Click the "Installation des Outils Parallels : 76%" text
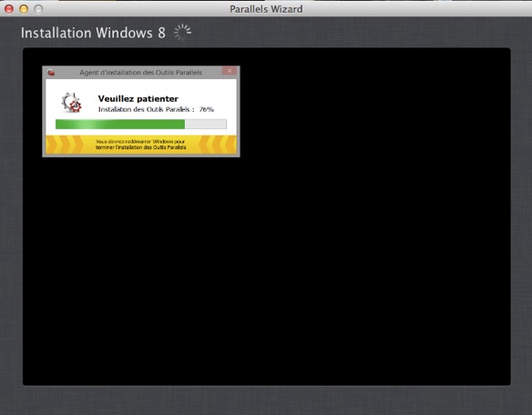 156,109
